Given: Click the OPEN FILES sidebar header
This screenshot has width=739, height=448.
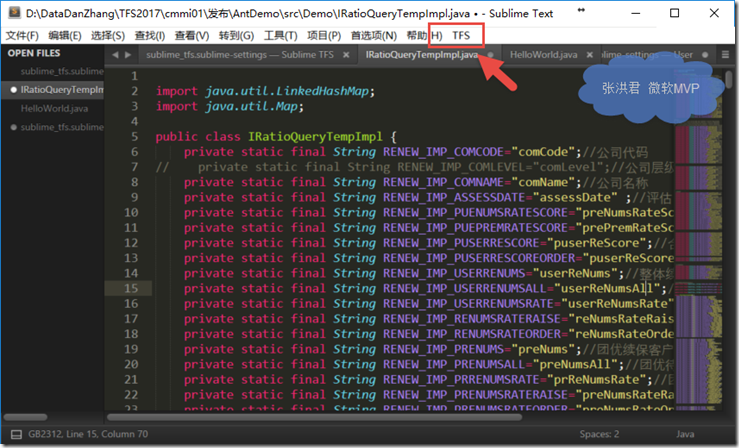Looking at the screenshot, I should pyautogui.click(x=34, y=53).
